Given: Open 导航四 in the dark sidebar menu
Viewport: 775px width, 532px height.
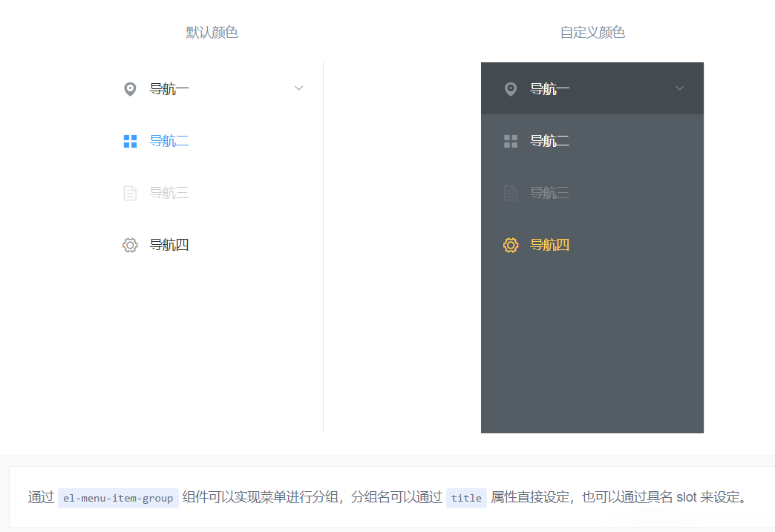Looking at the screenshot, I should click(549, 244).
